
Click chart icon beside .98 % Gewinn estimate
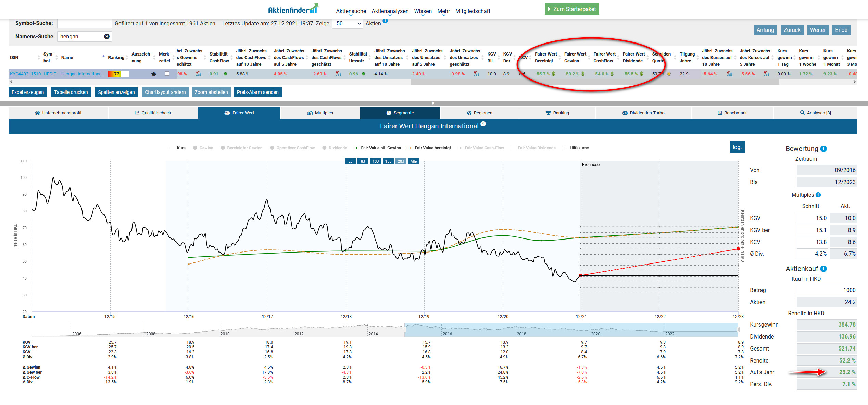coord(199,74)
